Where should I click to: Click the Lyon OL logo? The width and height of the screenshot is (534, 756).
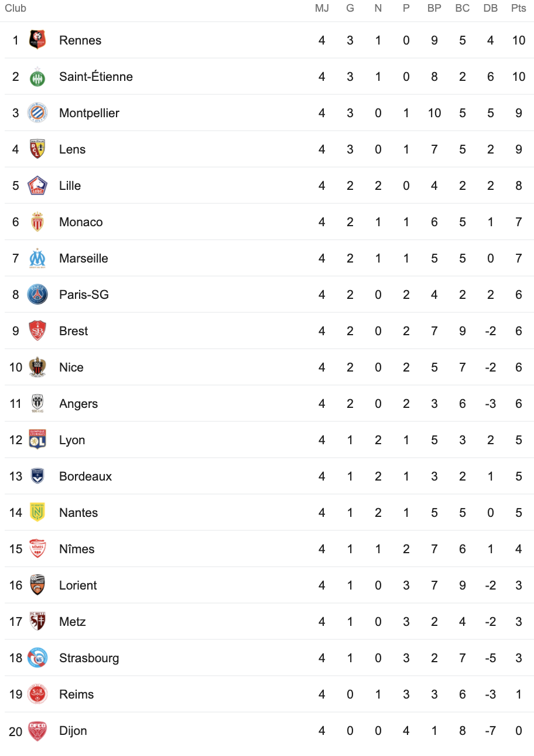37,440
